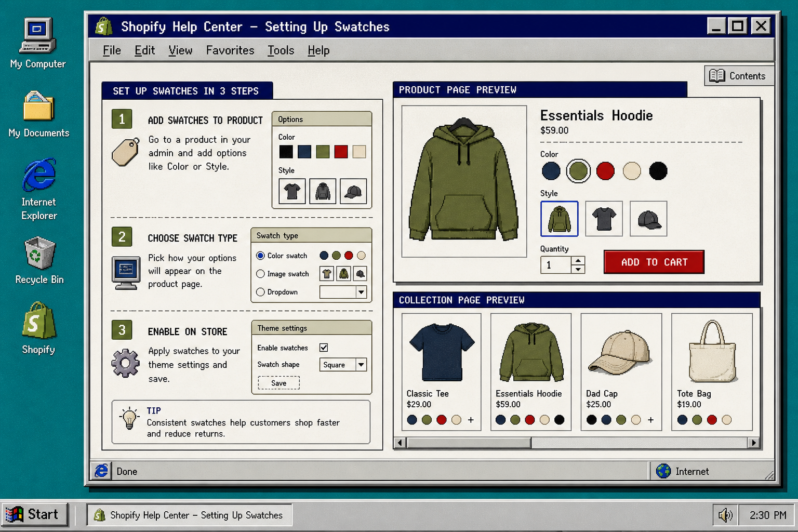The height and width of the screenshot is (532, 798).
Task: Increase quantity with up arrow
Action: pos(578,260)
